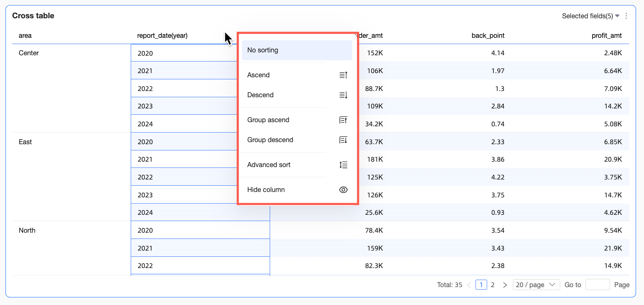Click the previous page arrow
Viewport: 644px width, 305px height.
[x=469, y=285]
